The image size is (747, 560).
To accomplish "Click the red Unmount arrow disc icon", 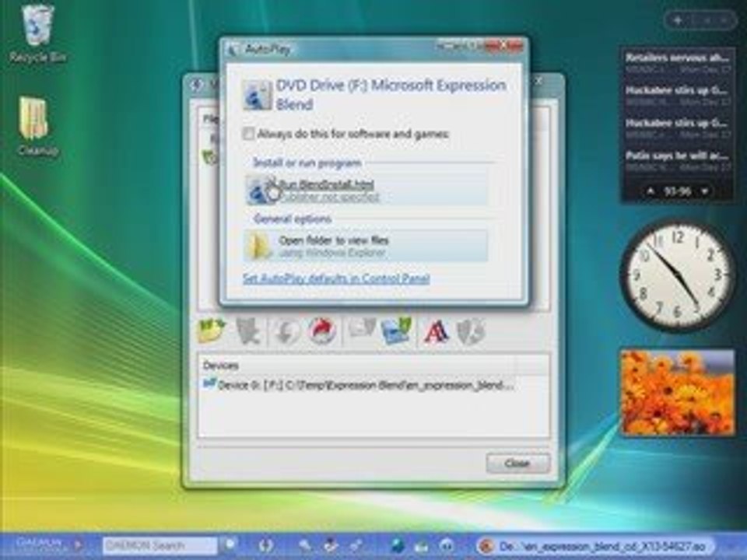I will [322, 330].
